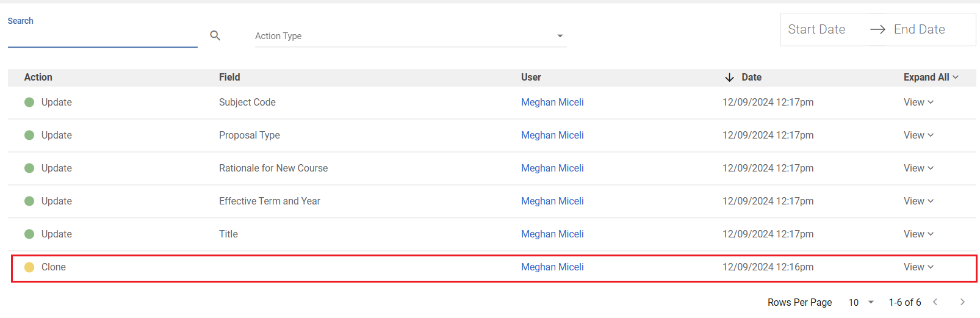
Task: Click the Search input field
Action: [x=103, y=37]
